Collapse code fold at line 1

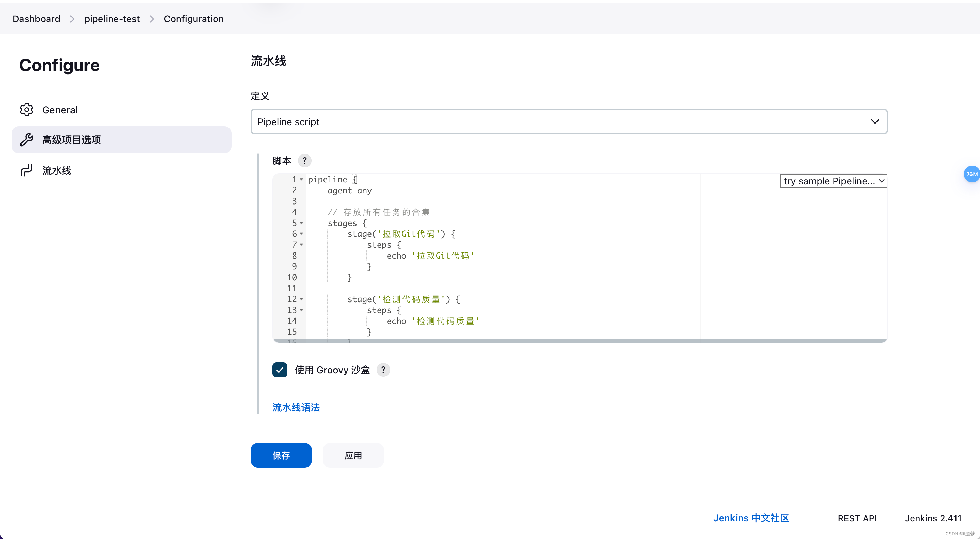301,179
